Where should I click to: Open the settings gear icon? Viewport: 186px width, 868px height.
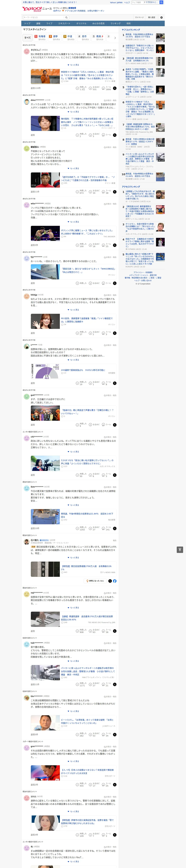pos(161,18)
